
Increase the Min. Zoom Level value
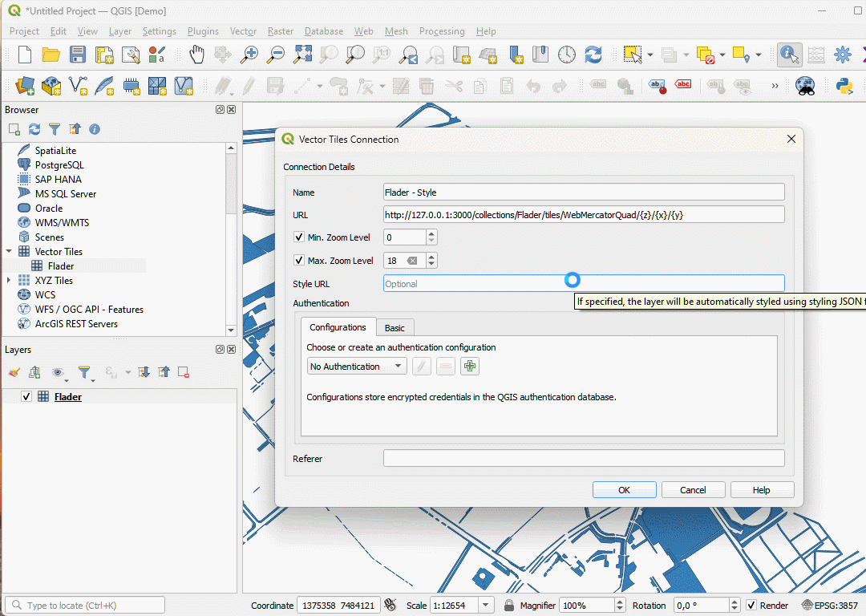(431, 233)
